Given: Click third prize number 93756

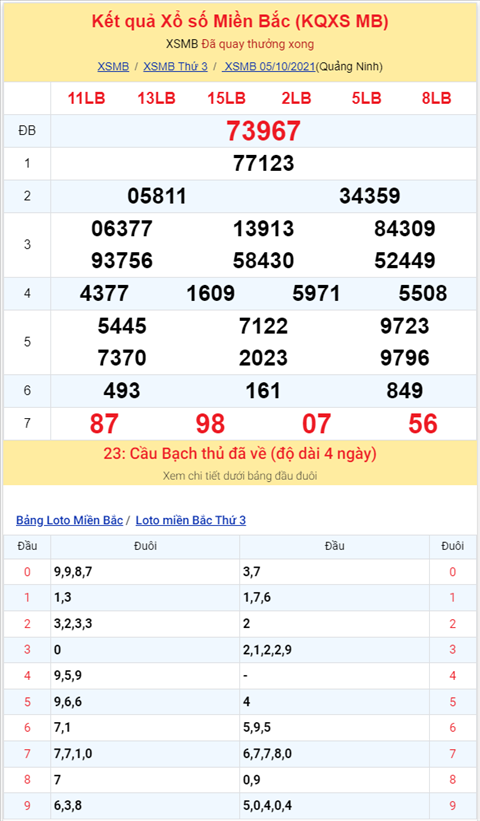Looking at the screenshot, I should [122, 261].
